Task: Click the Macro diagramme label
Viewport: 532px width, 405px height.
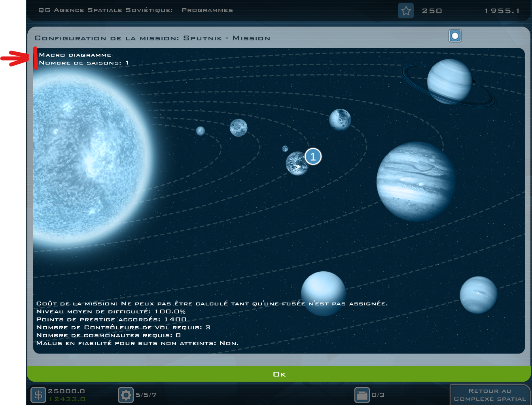Action: coord(75,55)
